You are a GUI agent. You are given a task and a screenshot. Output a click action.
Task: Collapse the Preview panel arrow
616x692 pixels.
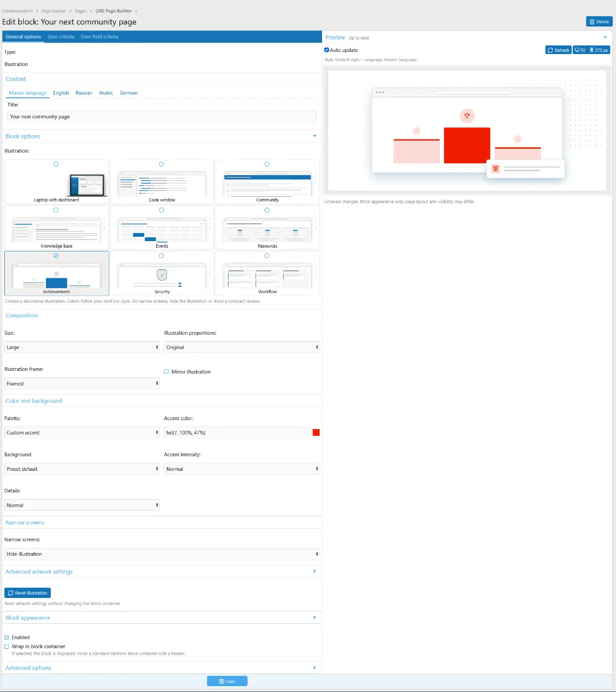605,37
